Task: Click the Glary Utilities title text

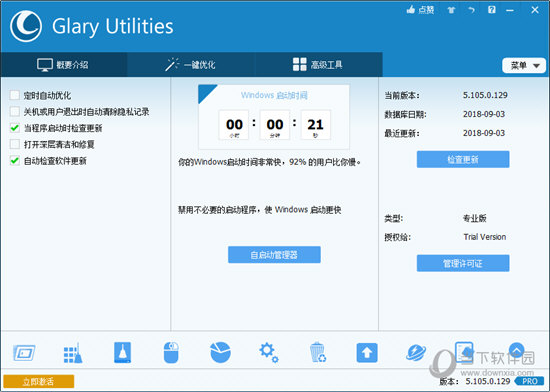Action: point(113,27)
